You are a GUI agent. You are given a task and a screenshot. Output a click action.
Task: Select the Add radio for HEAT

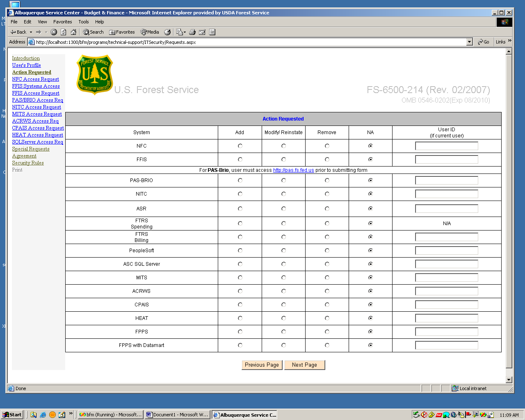click(x=240, y=318)
